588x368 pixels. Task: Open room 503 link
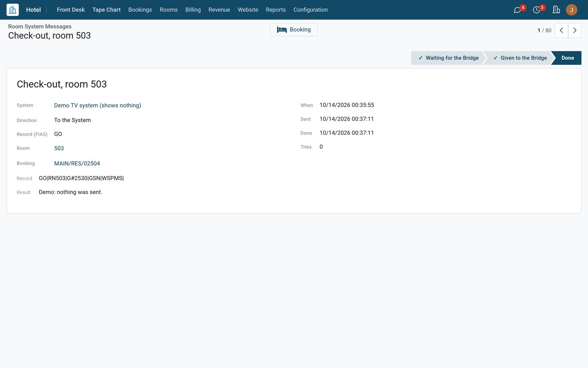(x=59, y=148)
